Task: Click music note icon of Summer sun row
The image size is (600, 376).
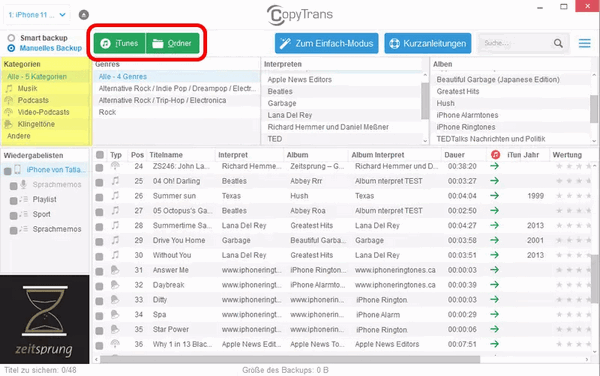Action: (x=115, y=195)
